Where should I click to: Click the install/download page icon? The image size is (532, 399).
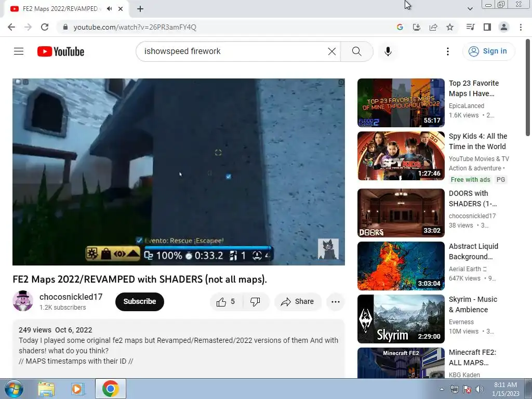coord(416,27)
